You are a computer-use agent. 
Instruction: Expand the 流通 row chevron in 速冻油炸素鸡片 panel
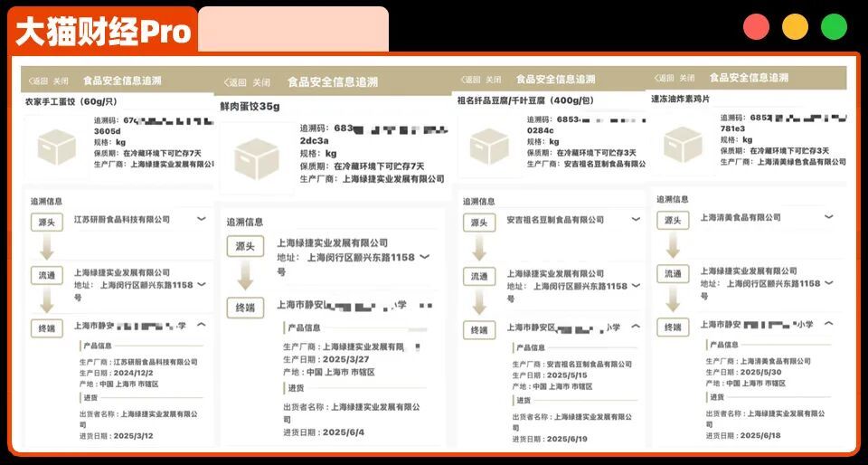pyautogui.click(x=829, y=283)
